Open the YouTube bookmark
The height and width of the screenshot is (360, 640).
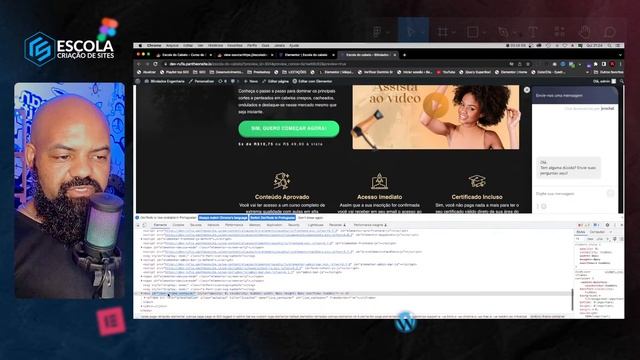[x=446, y=72]
